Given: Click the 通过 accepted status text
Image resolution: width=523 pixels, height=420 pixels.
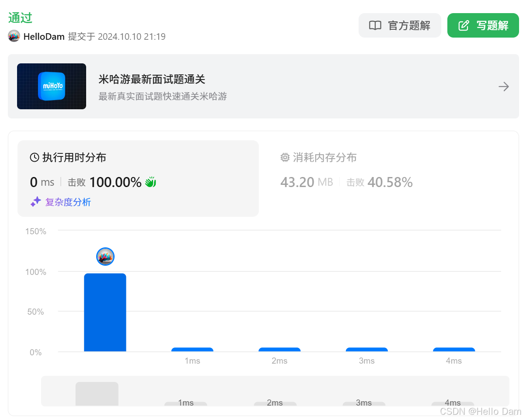Looking at the screenshot, I should pyautogui.click(x=20, y=17).
